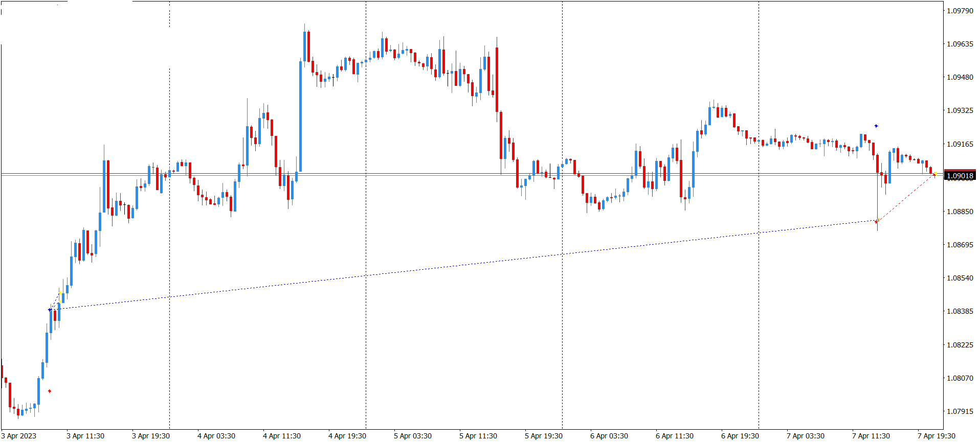Screen dimensions: 980x443
Task: Click the 1.07915 price axis label
Action: point(960,411)
